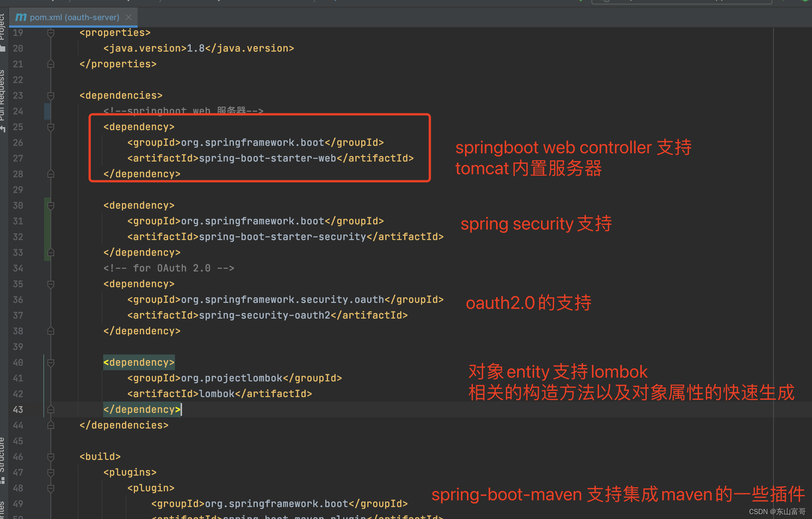The image size is (812, 519).
Task: Click the fold end marker at line 33
Action: (x=51, y=253)
